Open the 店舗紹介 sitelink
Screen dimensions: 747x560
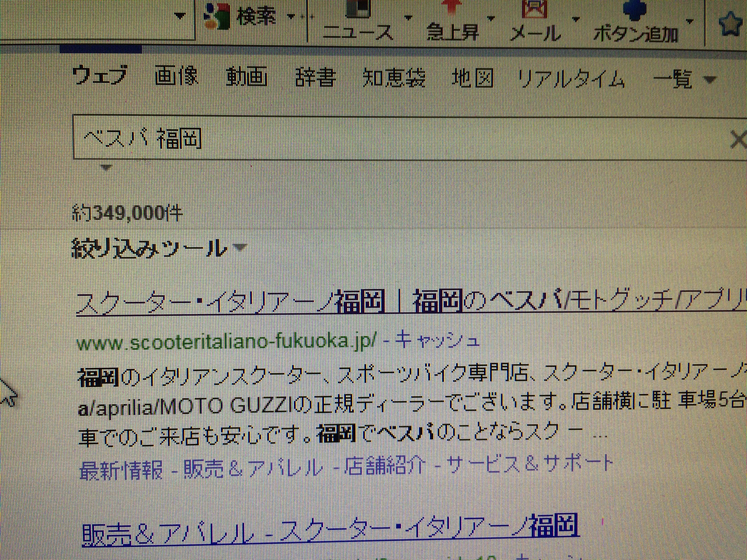tap(385, 466)
